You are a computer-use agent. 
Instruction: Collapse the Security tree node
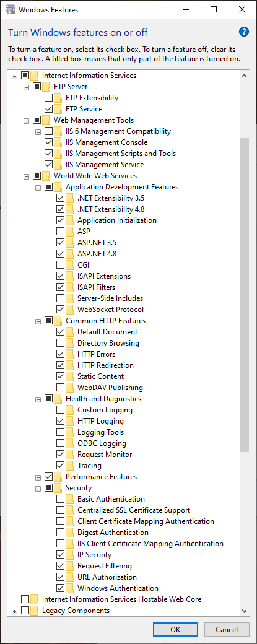[x=38, y=489]
